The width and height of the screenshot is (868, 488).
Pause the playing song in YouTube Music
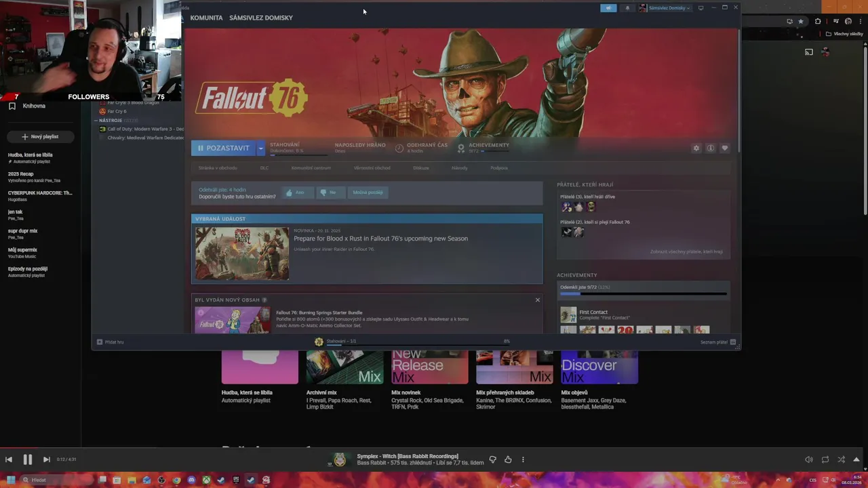tap(28, 460)
